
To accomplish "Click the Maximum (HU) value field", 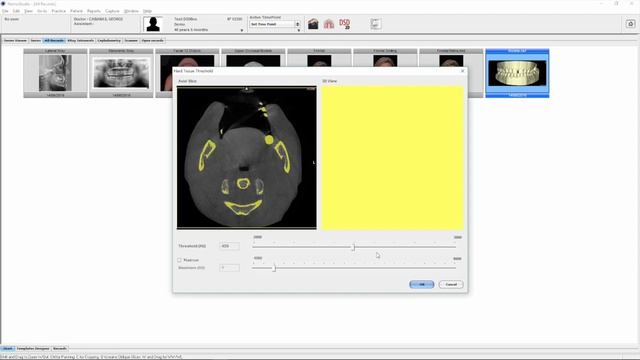I will 229,268.
